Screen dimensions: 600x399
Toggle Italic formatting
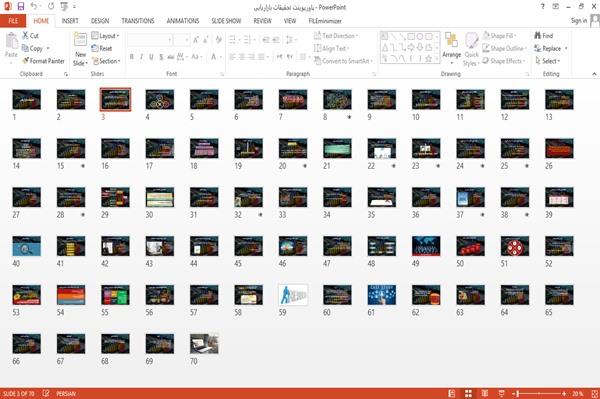[x=141, y=57]
